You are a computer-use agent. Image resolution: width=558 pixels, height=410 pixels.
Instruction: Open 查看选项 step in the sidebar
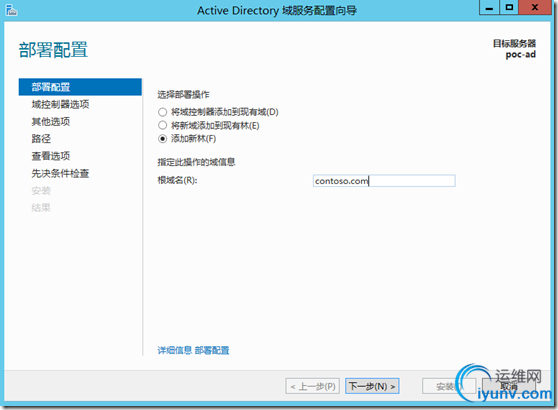coord(51,156)
